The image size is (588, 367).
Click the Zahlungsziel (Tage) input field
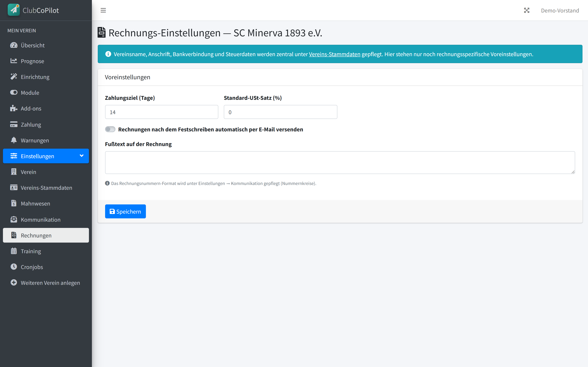162,112
